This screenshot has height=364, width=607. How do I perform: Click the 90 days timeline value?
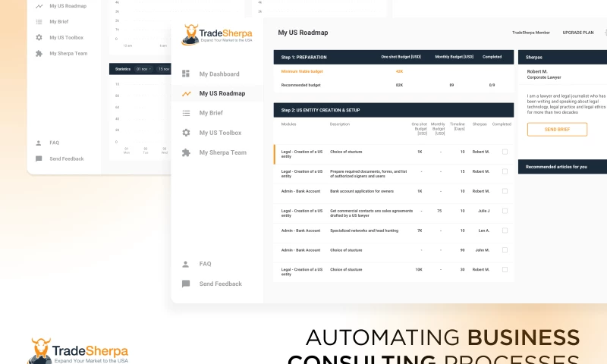click(462, 250)
